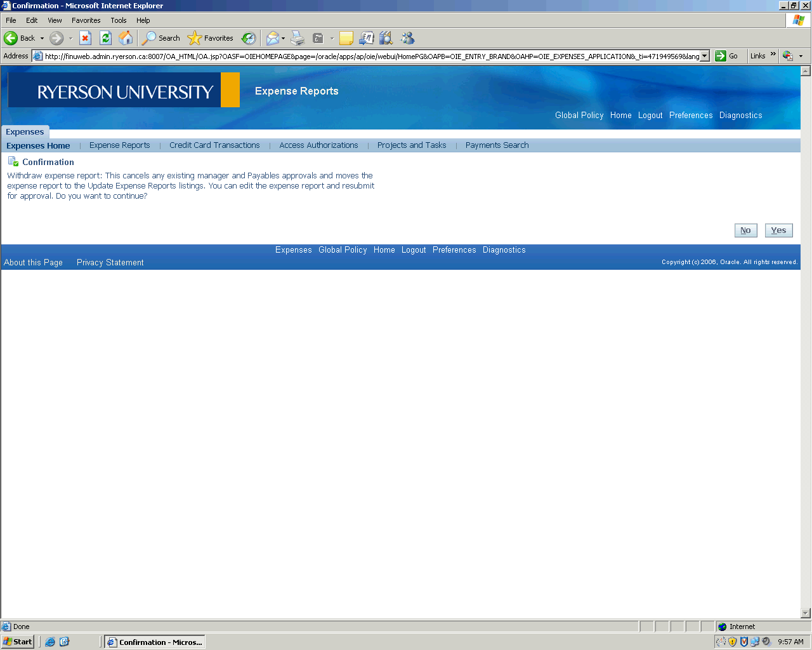Cancel withdrawal with the No button
The image size is (812, 650).
pos(745,230)
